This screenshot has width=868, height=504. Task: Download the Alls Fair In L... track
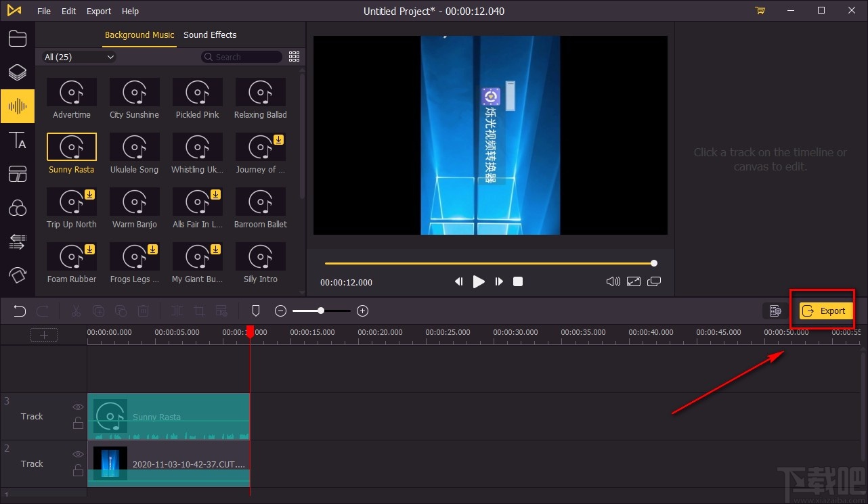[215, 195]
